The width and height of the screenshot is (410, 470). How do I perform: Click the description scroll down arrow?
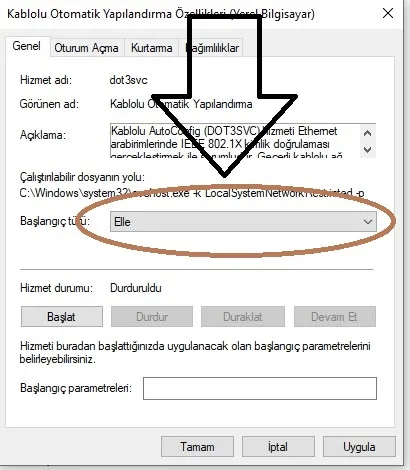coord(368,149)
